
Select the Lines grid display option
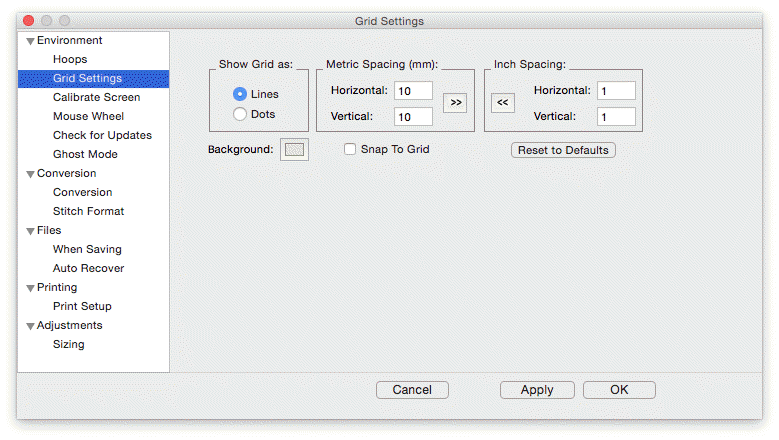[240, 94]
